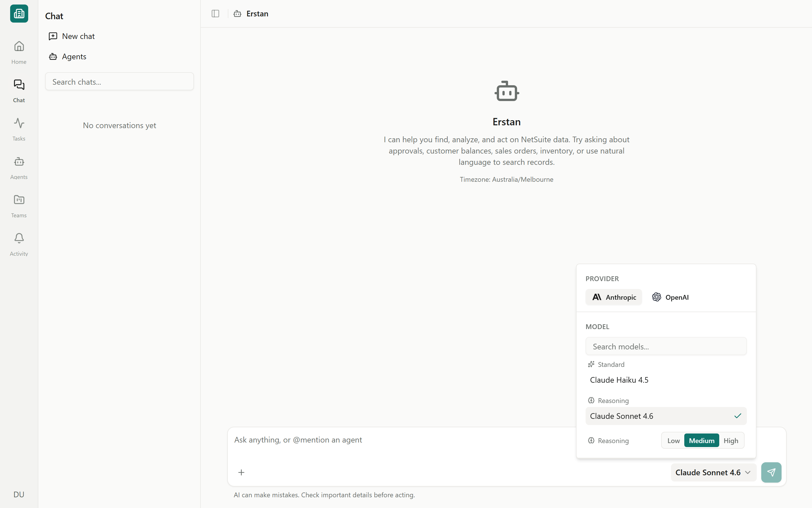
Task: Click the Erstan title in the header
Action: [257, 14]
